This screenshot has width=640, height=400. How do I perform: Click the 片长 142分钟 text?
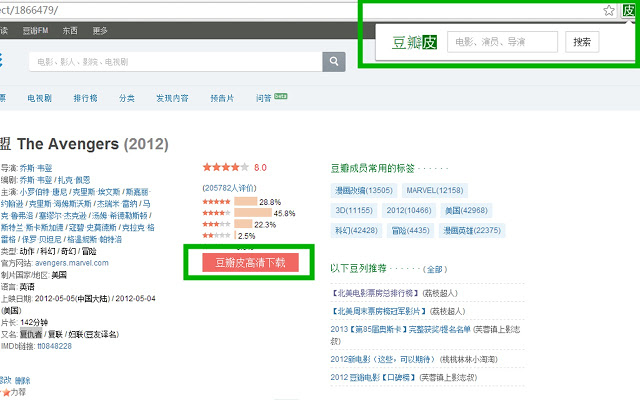[26, 322]
